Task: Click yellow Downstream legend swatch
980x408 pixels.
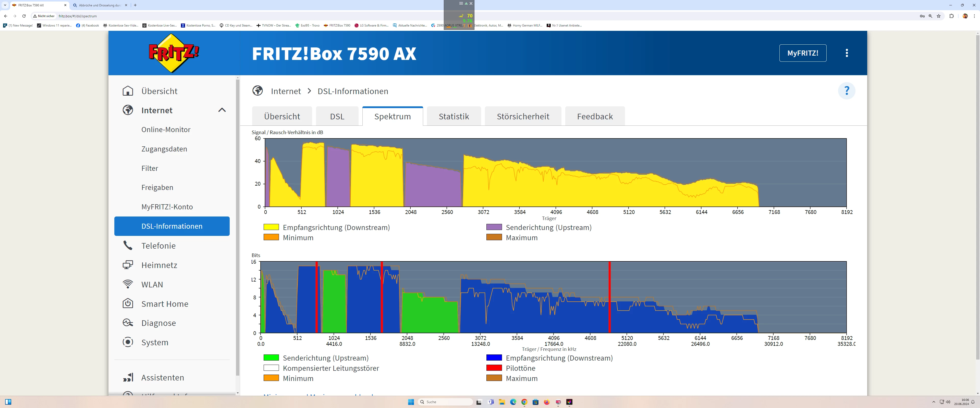Action: click(271, 227)
